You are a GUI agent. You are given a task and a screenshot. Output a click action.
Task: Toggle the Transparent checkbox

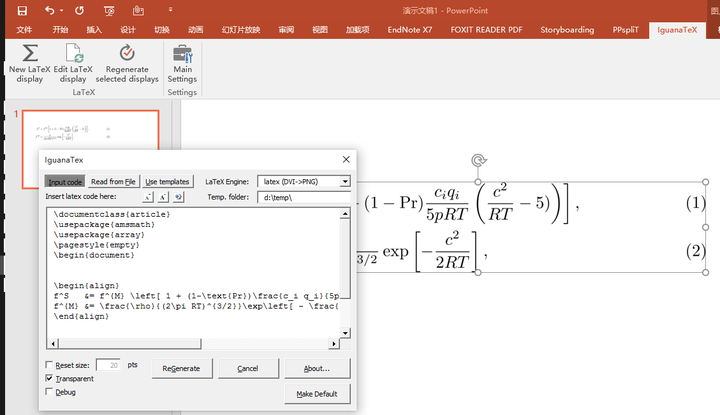pos(49,378)
